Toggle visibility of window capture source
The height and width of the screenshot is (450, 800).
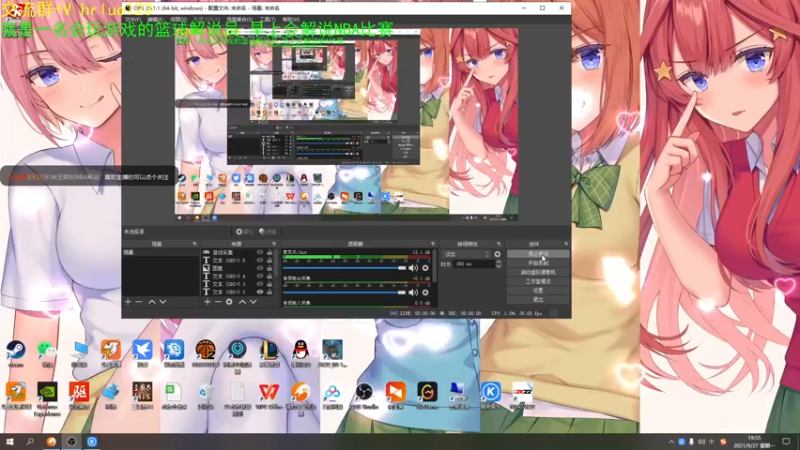click(260, 253)
